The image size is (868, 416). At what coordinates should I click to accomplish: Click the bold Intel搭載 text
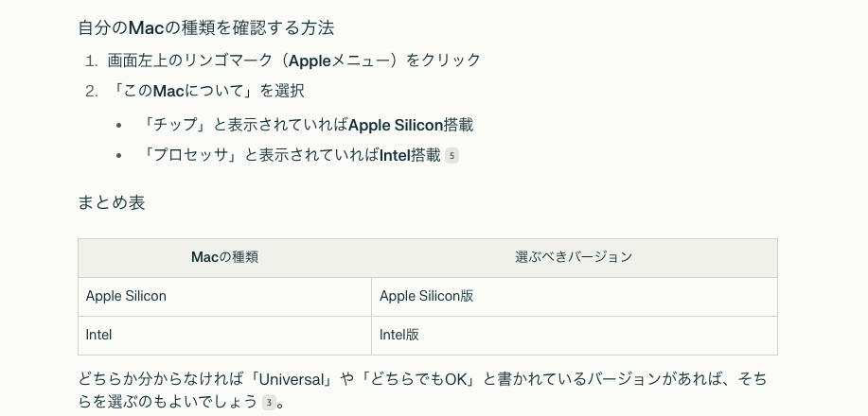click(410, 155)
